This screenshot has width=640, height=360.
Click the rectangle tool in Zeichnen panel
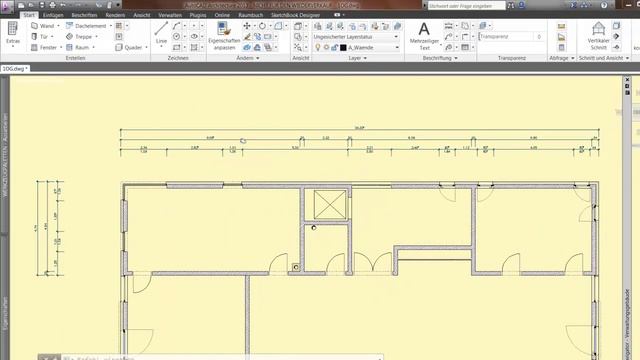click(176, 47)
